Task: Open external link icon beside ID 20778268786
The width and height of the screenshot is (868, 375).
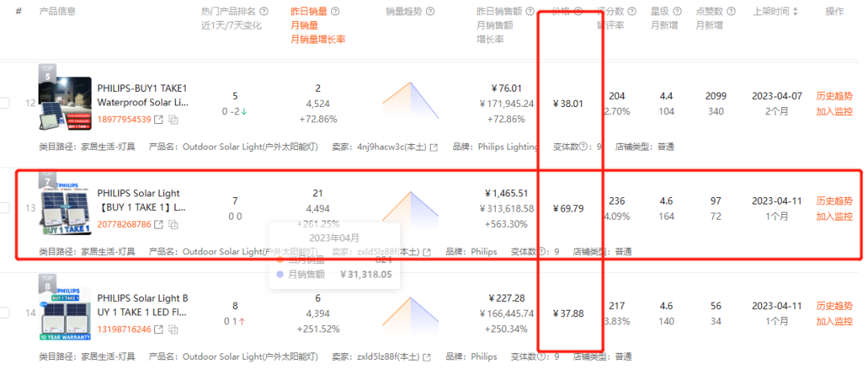Action: tap(159, 225)
